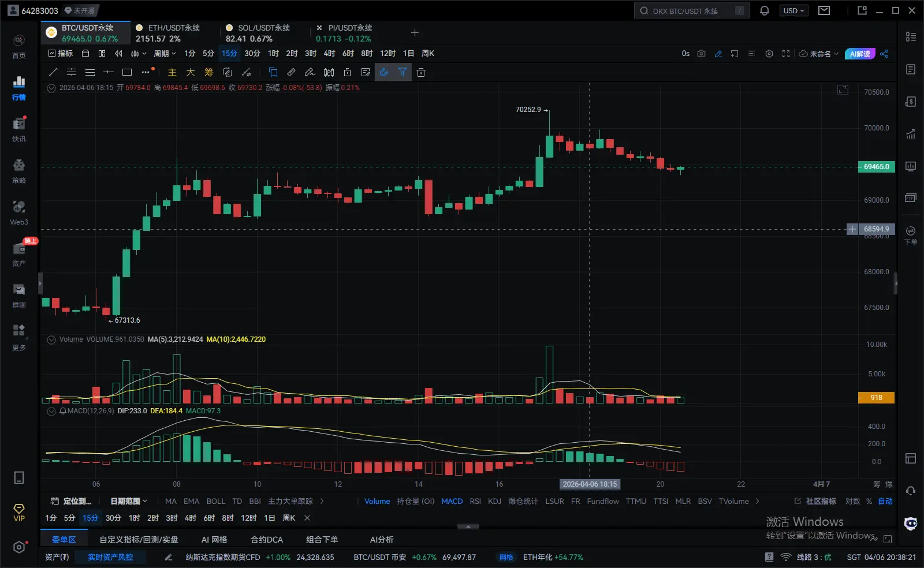924x568 pixels.
Task: Toggle the Volume indicator
Action: pos(377,501)
